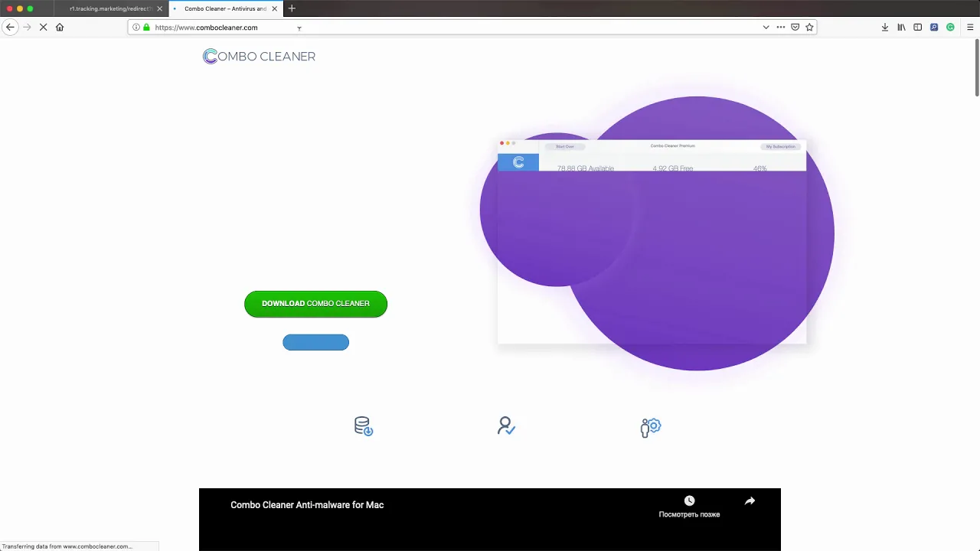980x551 pixels.
Task: View the green padlock connection details
Action: [146, 27]
